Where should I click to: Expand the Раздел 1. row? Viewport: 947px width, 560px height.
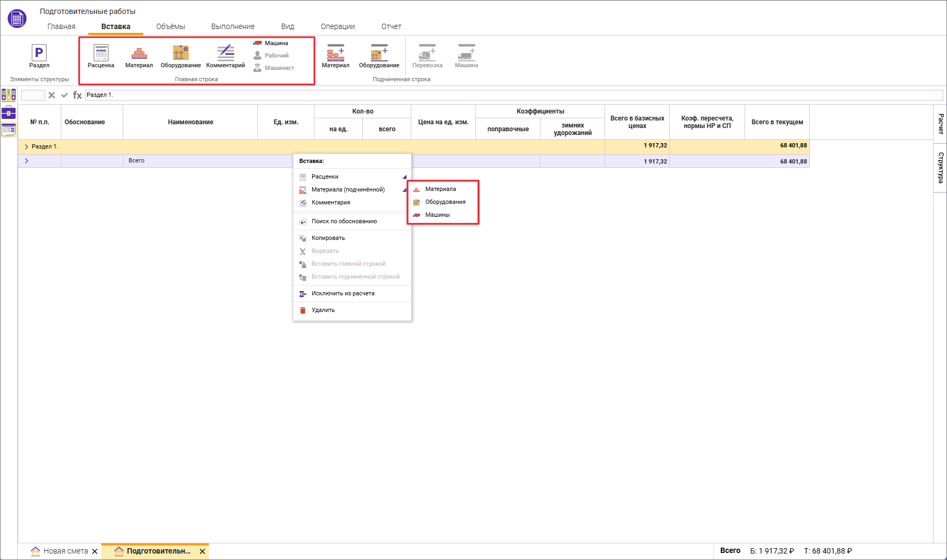coord(26,146)
